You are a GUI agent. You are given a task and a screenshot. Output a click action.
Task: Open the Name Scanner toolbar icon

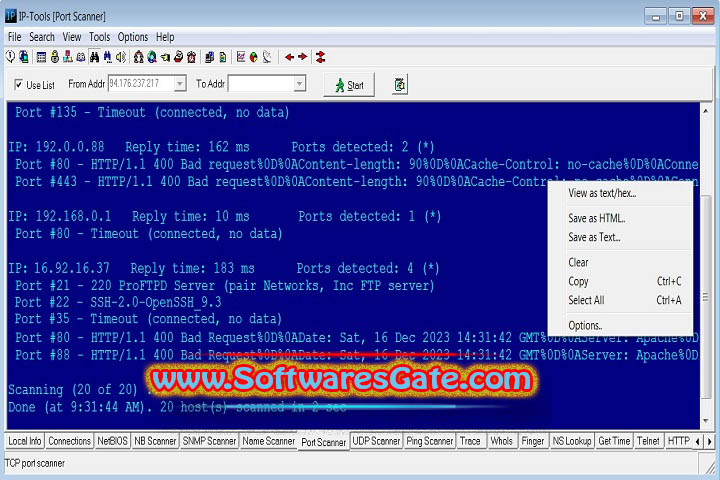81,57
